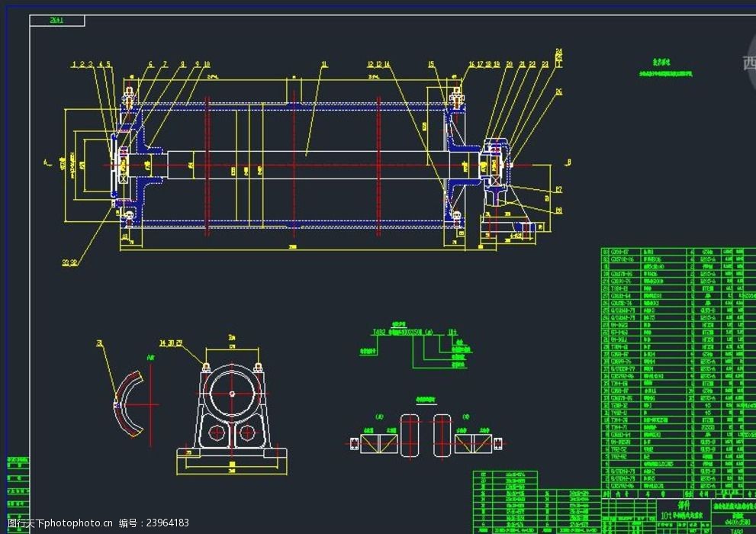Image resolution: width=756 pixels, height=534 pixels.
Task: Click callout label 14 30 29 above bearing housing
Action: click(171, 343)
